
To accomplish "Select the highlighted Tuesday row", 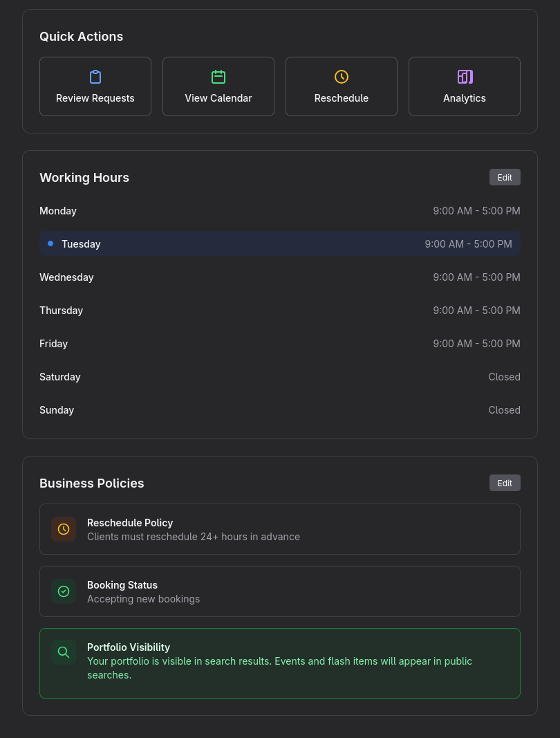I will 279,243.
